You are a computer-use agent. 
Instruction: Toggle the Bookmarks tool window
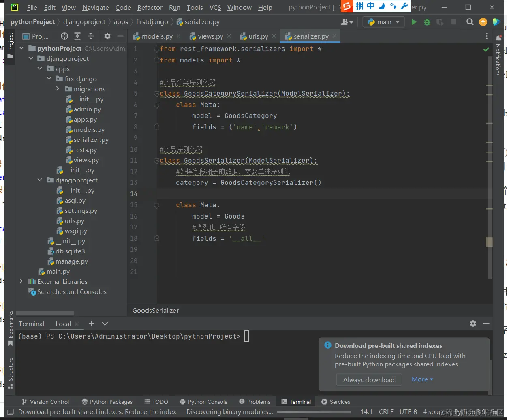[11, 328]
